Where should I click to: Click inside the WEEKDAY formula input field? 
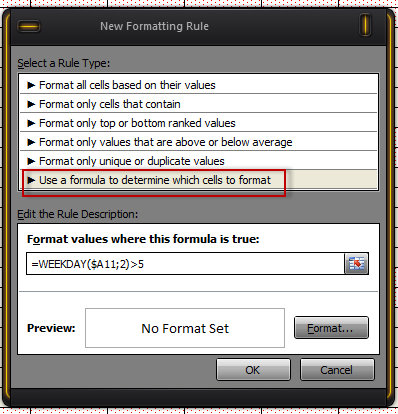(x=185, y=264)
